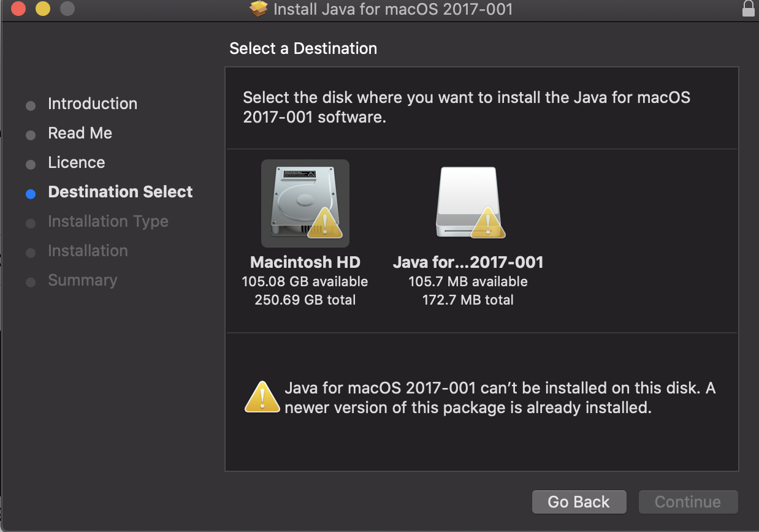The image size is (759, 532).
Task: Select the Macintosh HD disk icon
Action: coord(305,203)
